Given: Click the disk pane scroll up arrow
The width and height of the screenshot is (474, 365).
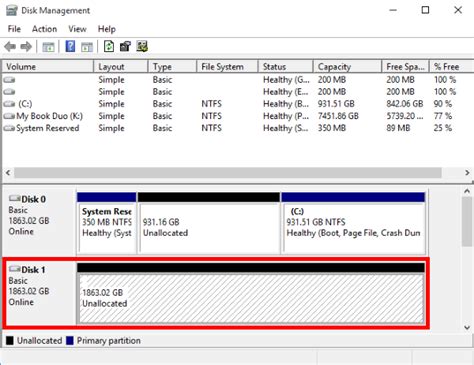Looking at the screenshot, I should pos(467,191).
